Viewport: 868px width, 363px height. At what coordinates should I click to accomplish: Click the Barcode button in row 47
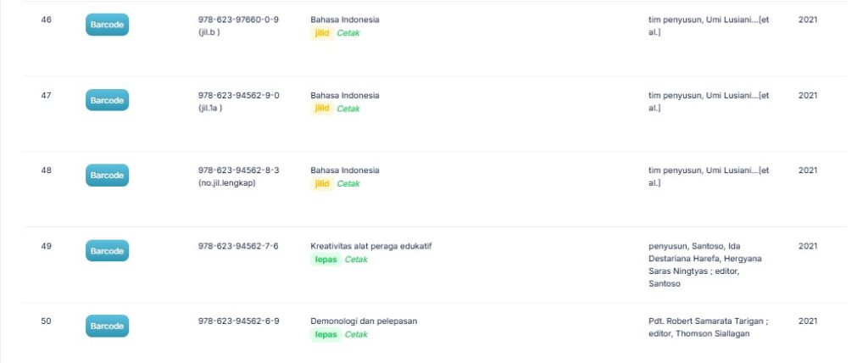point(107,101)
